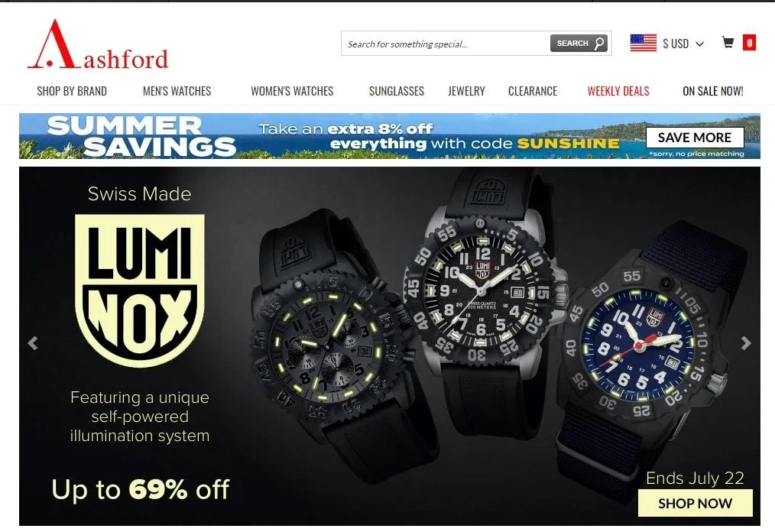
Task: Go to previous slide with left arrow
Action: (33, 342)
